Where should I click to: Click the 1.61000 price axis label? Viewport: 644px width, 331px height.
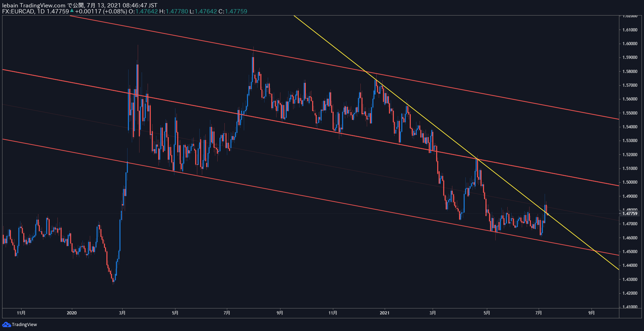coord(630,30)
